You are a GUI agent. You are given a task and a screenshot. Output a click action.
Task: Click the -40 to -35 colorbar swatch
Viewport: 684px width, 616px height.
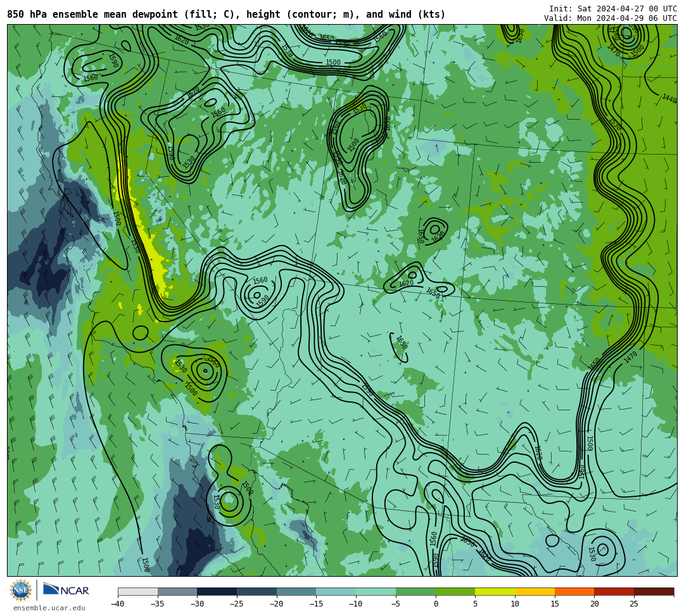[138, 591]
